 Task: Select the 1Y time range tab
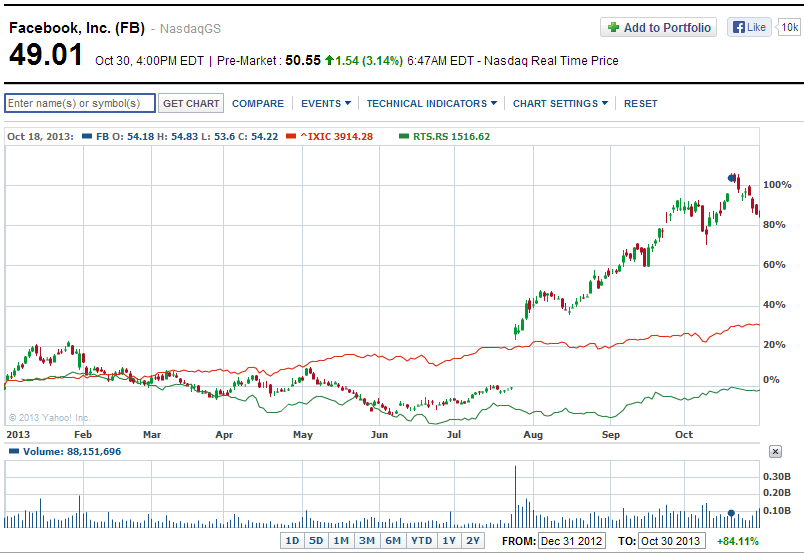(449, 541)
